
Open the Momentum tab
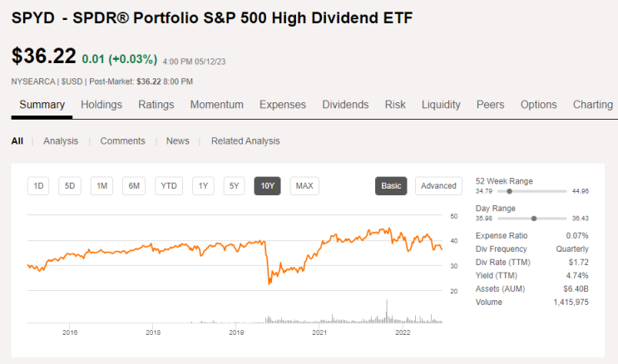point(217,105)
